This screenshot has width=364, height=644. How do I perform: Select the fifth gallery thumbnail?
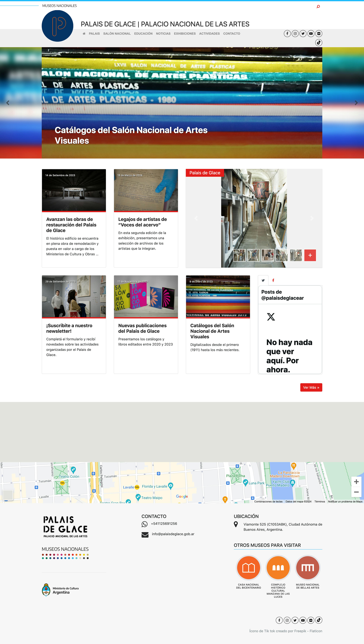click(x=296, y=255)
